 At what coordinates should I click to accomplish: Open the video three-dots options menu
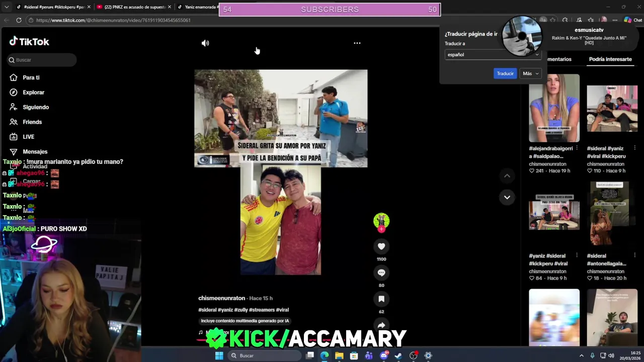point(357,43)
